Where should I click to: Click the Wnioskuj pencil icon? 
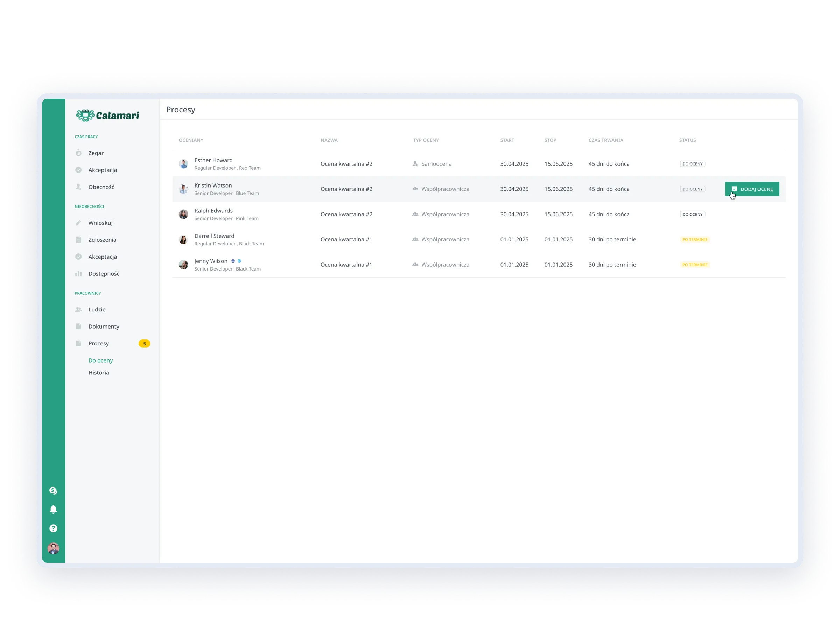[x=79, y=223]
